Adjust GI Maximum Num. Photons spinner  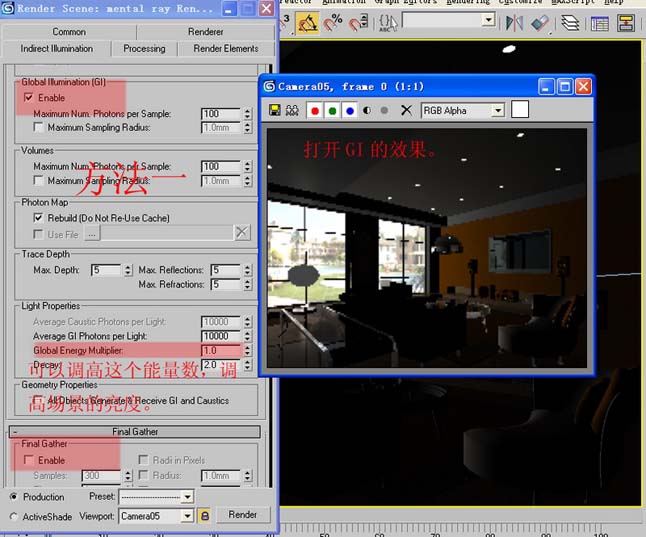click(x=247, y=114)
